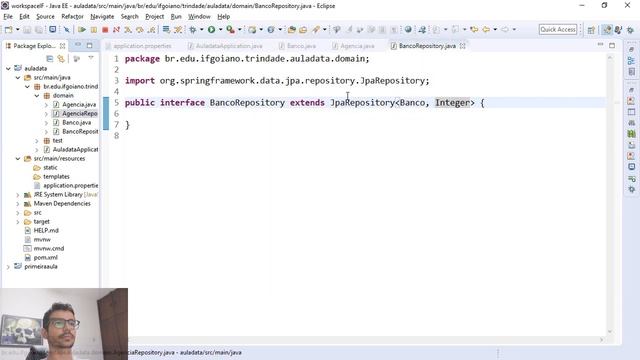Close the Package Explorer view
Image resolution: width=640 pixels, height=360 pixels.
[62, 46]
